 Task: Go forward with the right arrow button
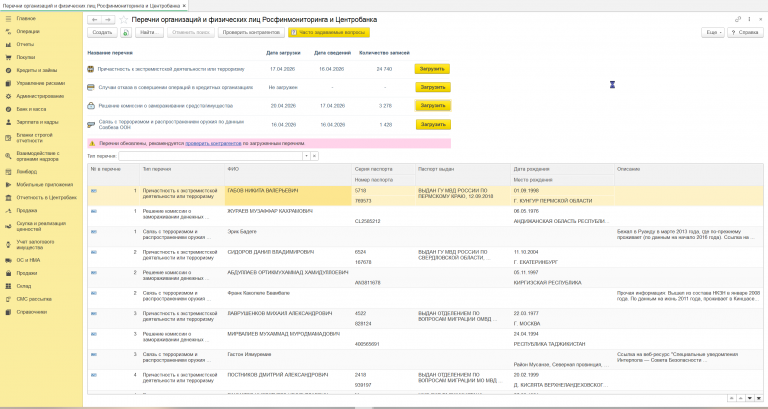pos(108,20)
